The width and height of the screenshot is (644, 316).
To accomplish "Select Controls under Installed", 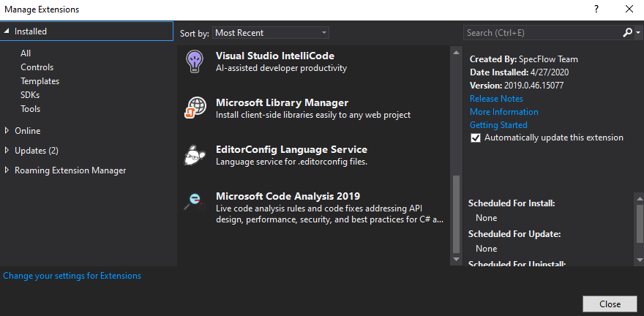I will tap(37, 67).
